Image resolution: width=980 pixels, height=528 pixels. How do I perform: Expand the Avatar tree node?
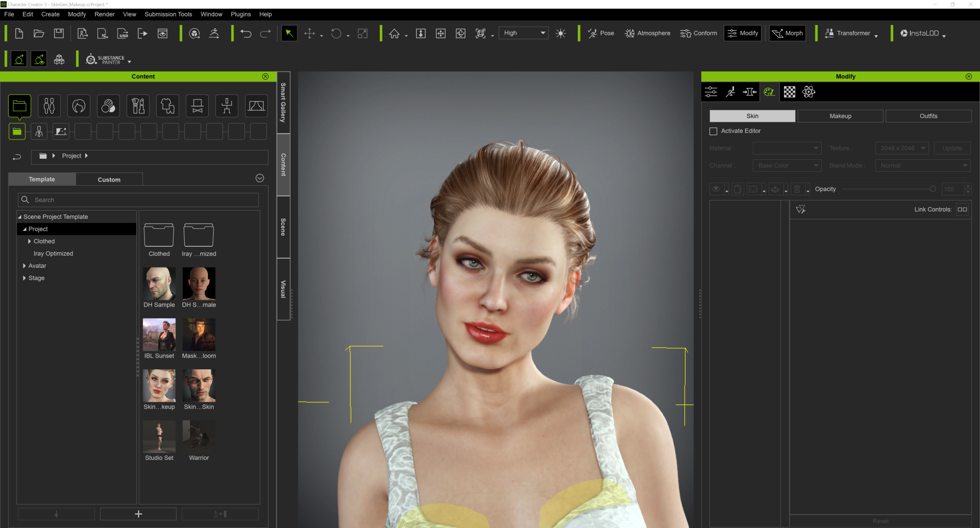(24, 266)
